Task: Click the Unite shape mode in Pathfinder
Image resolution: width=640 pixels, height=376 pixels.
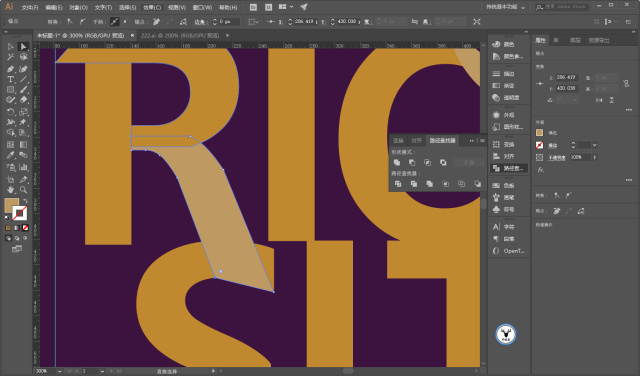Action: (x=397, y=162)
